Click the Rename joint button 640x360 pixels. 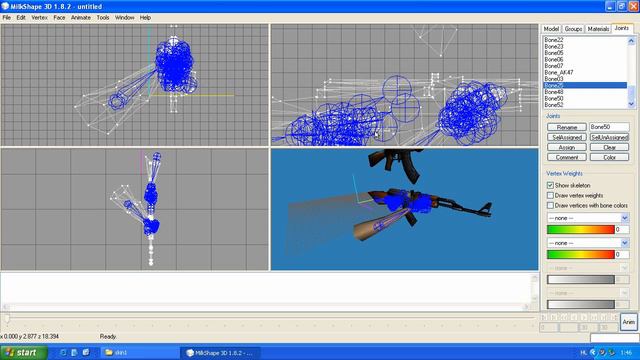point(567,127)
